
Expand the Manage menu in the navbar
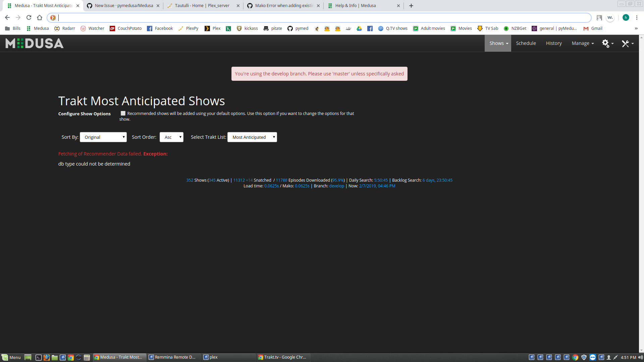point(583,43)
